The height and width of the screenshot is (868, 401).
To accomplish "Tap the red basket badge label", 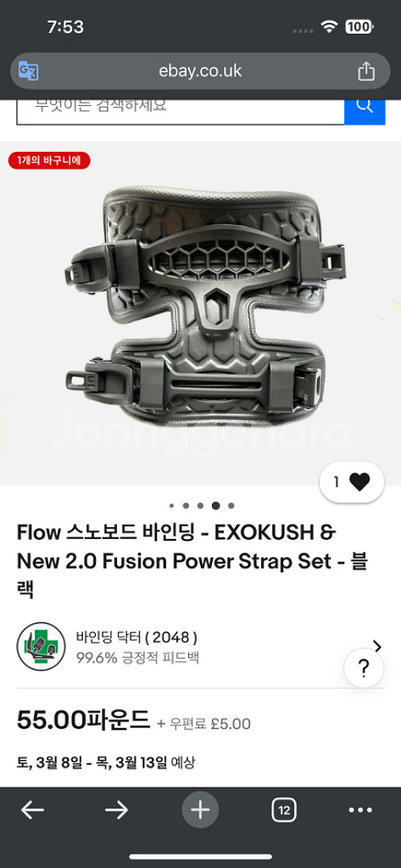I will 49,160.
